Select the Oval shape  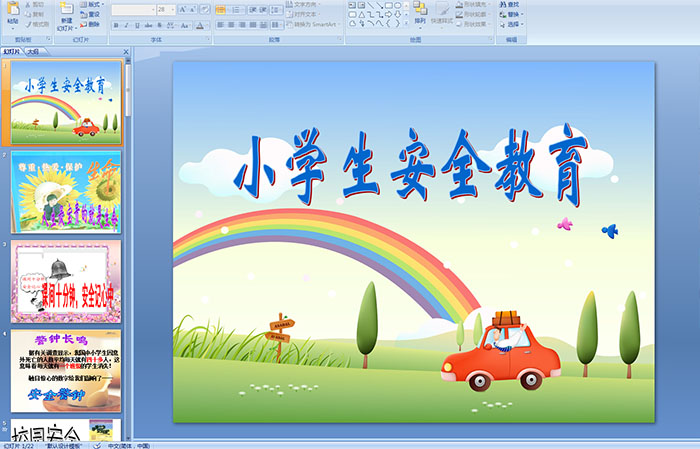click(x=397, y=5)
